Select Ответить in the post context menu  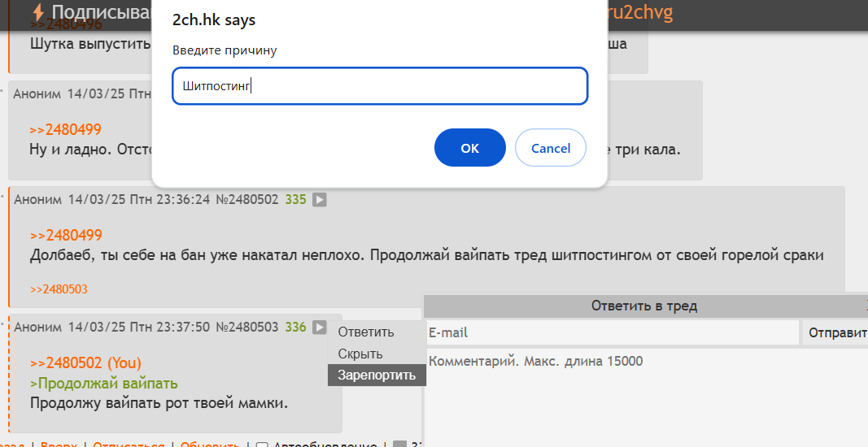[x=366, y=332]
